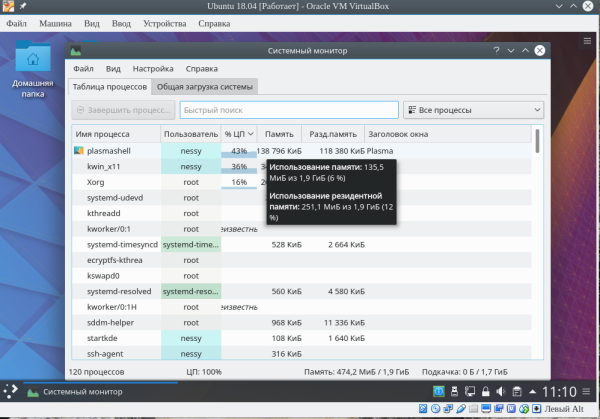Open the Справка menu in System Monitor
Screen dimensions: 600x419
point(202,68)
